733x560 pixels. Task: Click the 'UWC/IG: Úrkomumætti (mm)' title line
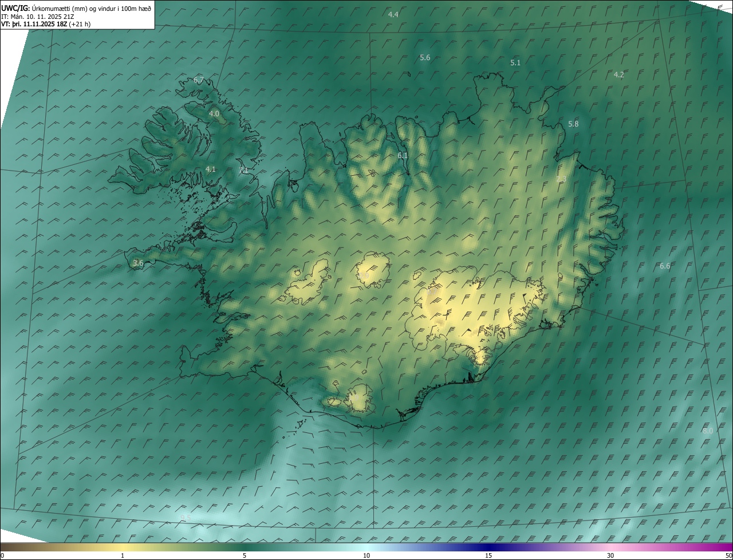[76, 8]
